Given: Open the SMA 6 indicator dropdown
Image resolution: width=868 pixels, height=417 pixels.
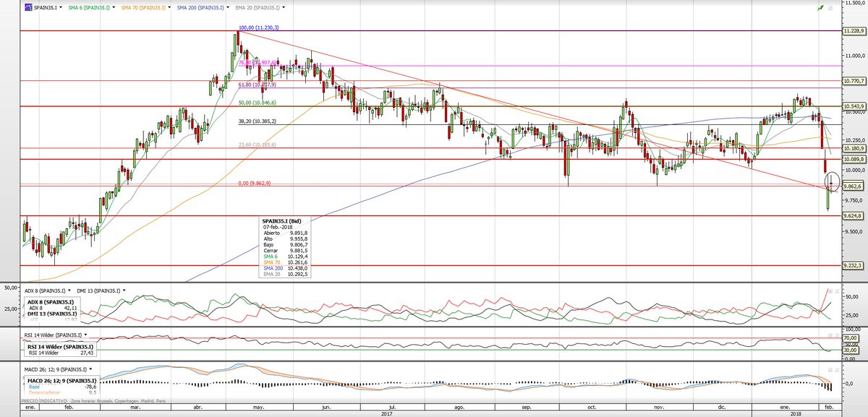Looking at the screenshot, I should tap(113, 6).
